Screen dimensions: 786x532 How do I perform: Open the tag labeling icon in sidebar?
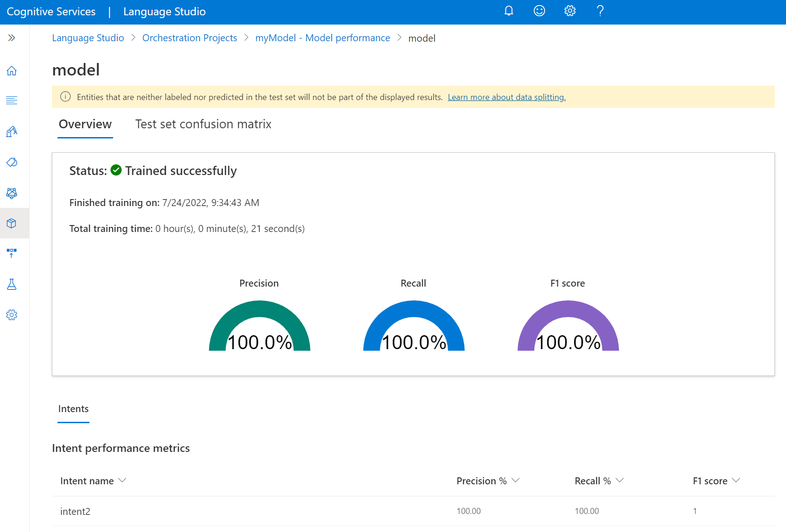coord(12,162)
